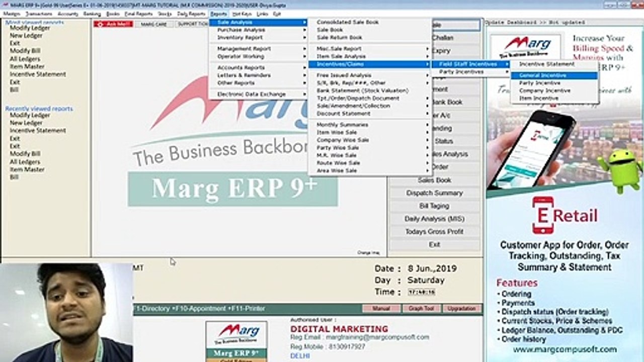Open the Masters menu

pos(12,14)
